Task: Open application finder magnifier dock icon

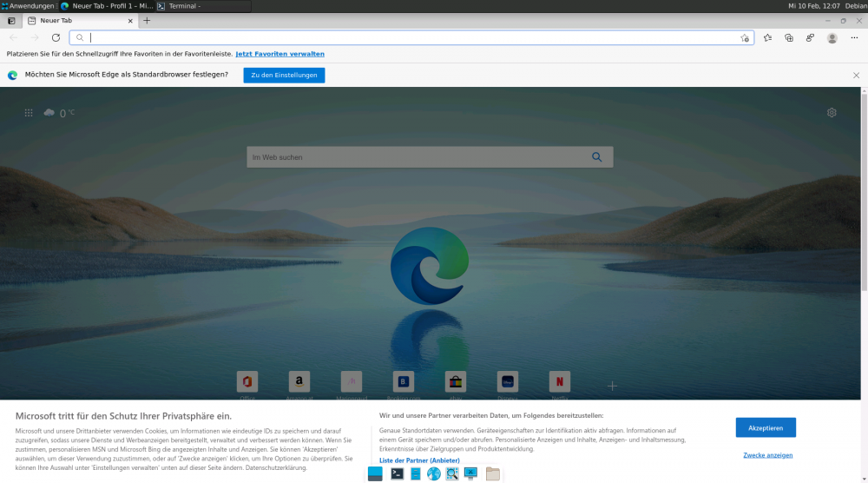Action: (x=452, y=473)
